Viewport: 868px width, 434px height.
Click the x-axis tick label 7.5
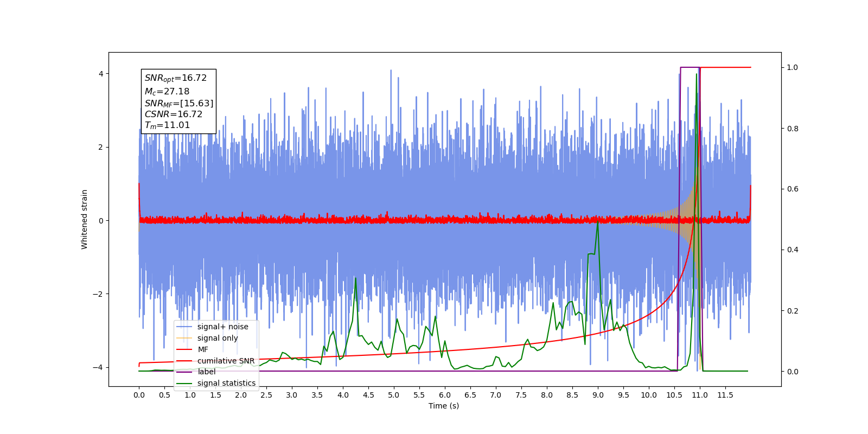[521, 395]
